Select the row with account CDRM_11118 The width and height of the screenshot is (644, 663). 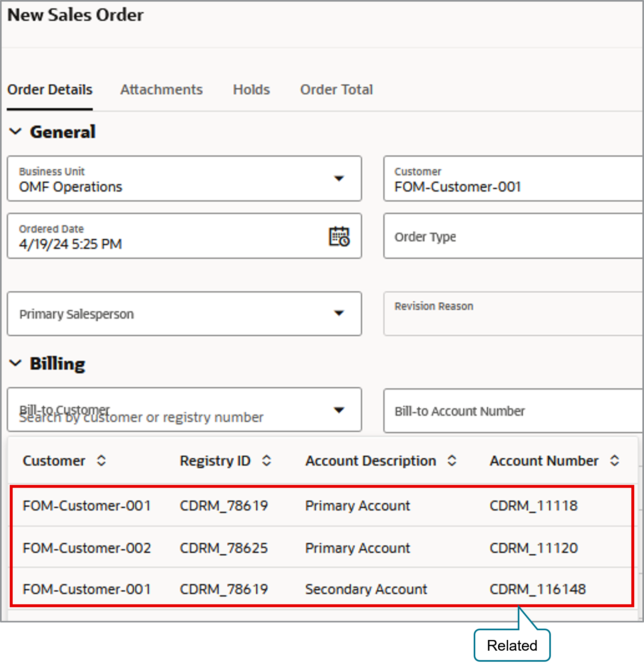tap(322, 506)
